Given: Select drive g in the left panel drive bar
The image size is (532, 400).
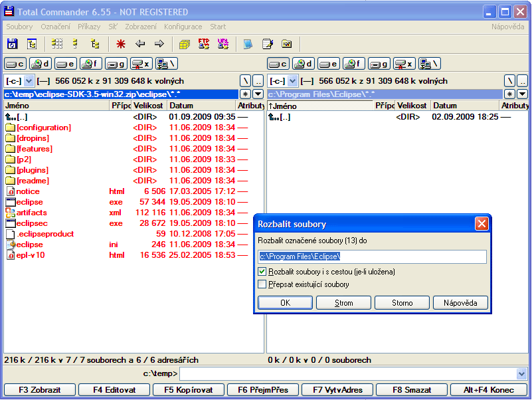Looking at the screenshot, I should pyautogui.click(x=116, y=64).
